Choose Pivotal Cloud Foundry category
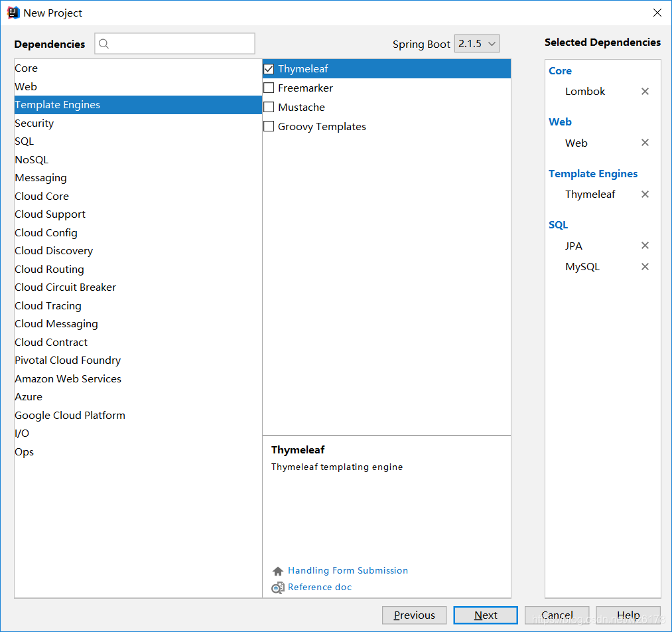The image size is (672, 632). point(138,360)
